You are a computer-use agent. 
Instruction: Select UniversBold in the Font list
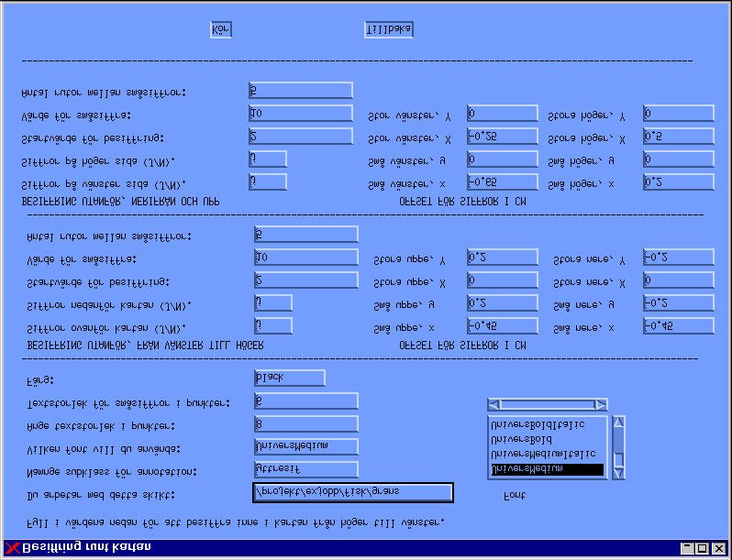pos(521,439)
